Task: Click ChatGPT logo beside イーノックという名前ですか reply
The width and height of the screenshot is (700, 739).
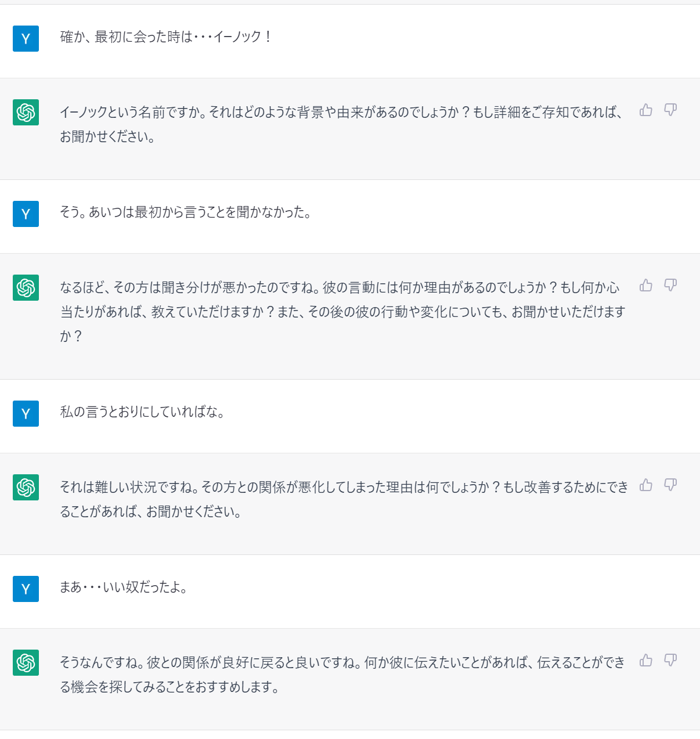Action: click(x=26, y=112)
